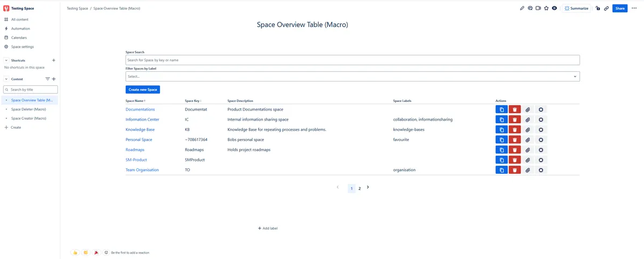Image resolution: width=644 pixels, height=259 pixels.
Task: Click the Content filter icon
Action: click(47, 79)
